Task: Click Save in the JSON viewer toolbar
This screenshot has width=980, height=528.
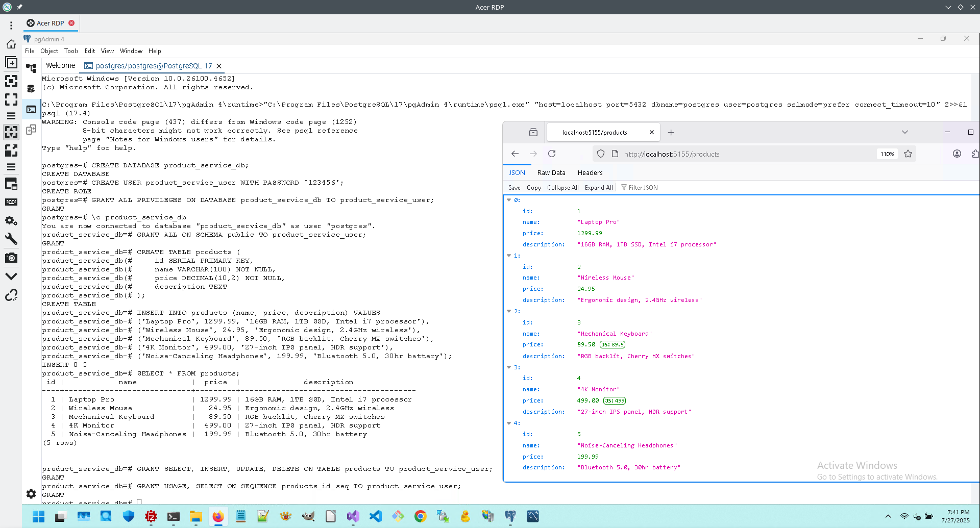Action: click(x=514, y=188)
